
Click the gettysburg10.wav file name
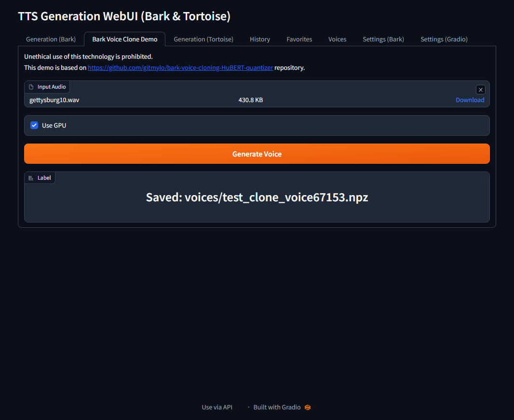click(x=54, y=100)
